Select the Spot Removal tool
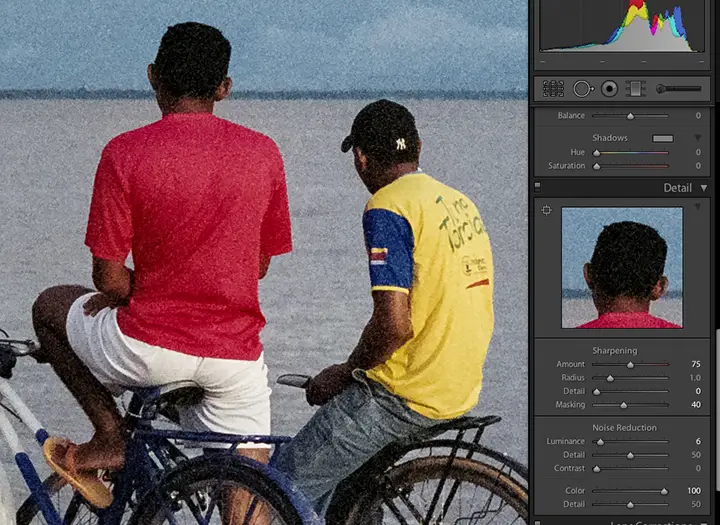Viewport: 720px width, 525px height. click(583, 89)
